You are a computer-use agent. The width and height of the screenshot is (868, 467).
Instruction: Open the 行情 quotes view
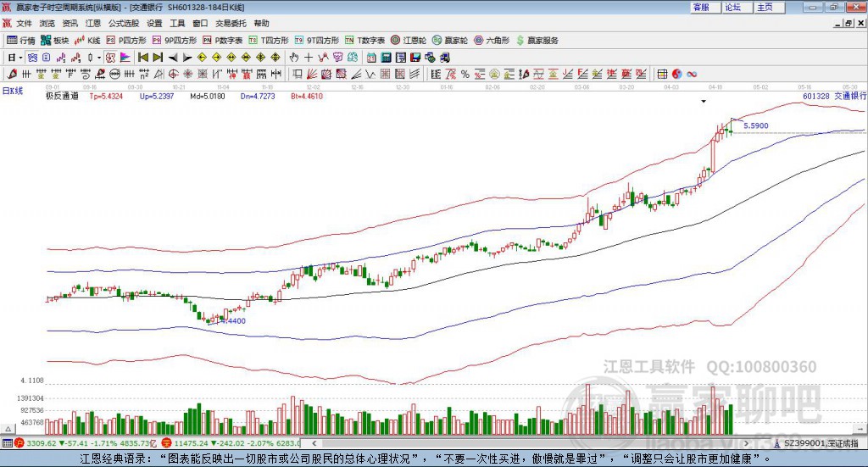20,41
